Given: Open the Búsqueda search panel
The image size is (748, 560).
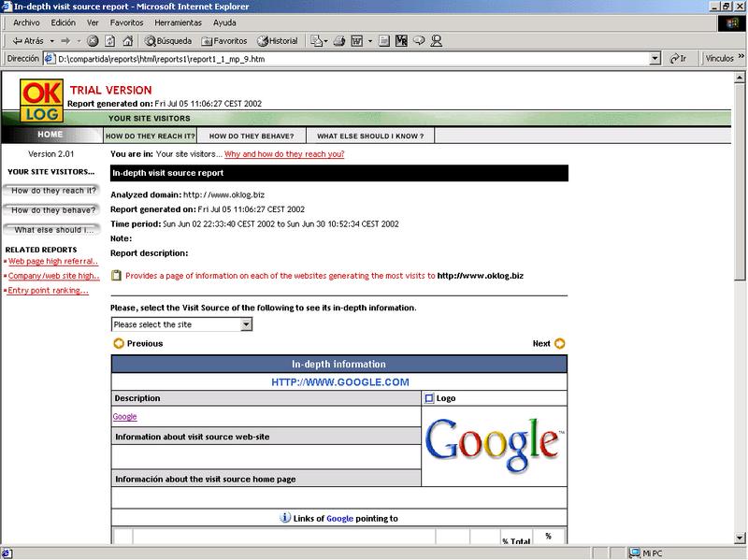Looking at the screenshot, I should (x=168, y=41).
